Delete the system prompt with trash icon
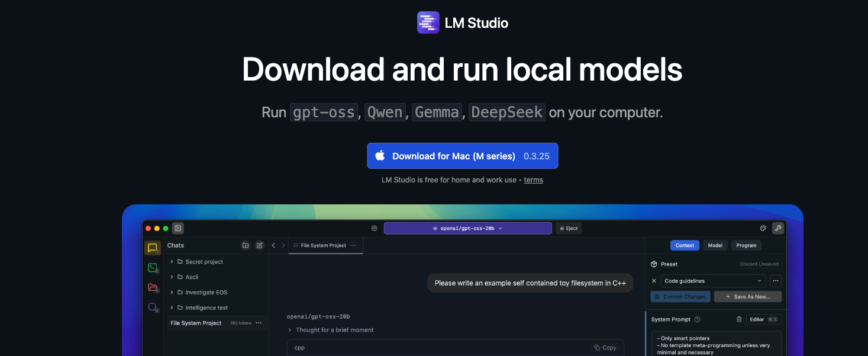 point(739,319)
